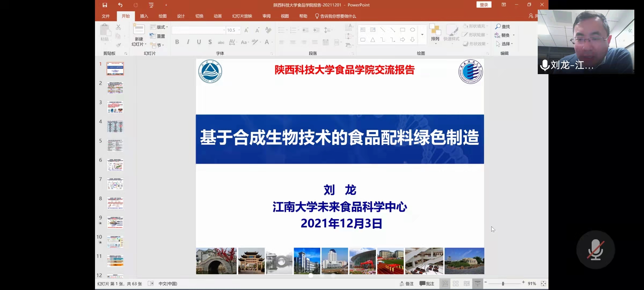Click the Arrange shapes icon
Viewport: 644px width, 290px height.
pos(435,30)
